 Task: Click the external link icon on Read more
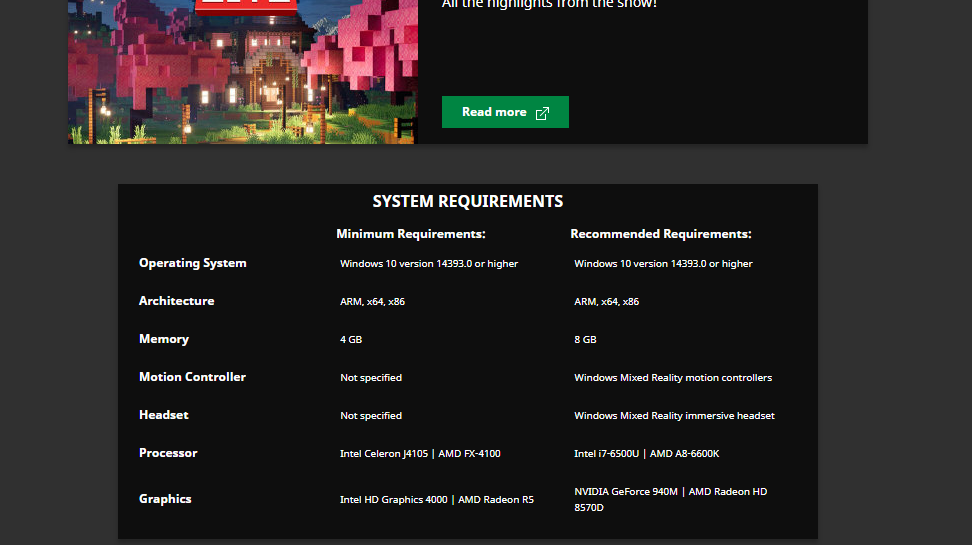click(x=543, y=113)
